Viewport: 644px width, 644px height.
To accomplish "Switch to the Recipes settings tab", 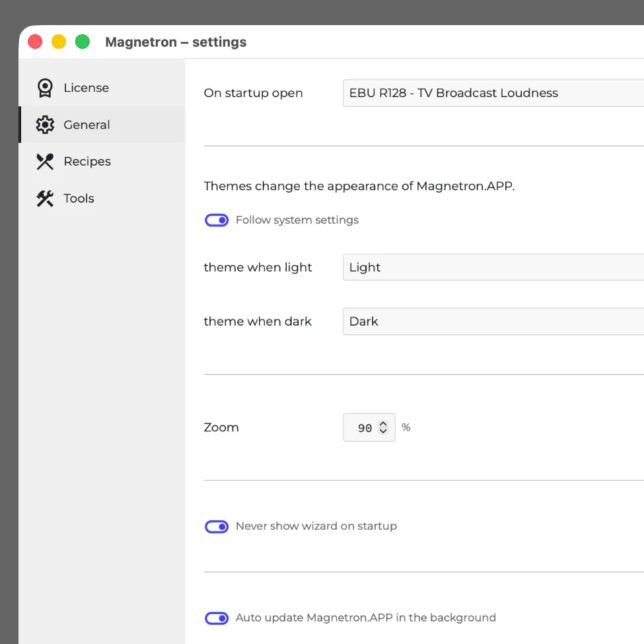I will pos(87,162).
